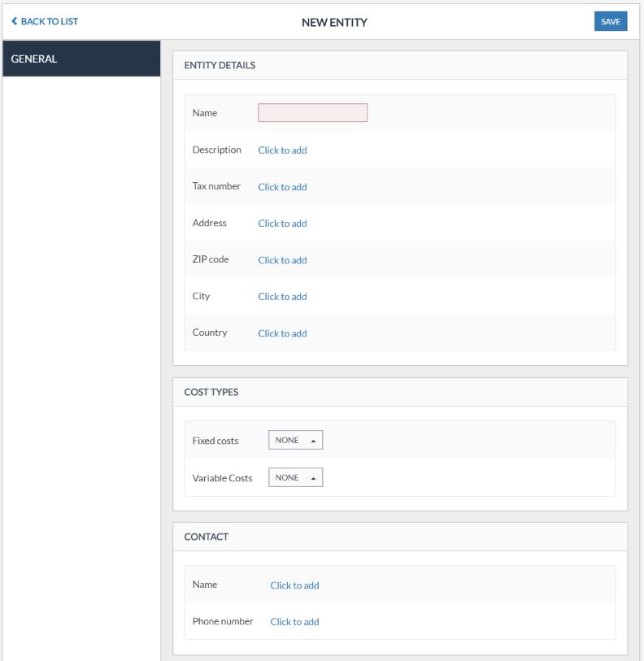Add a Phone number via Click to add
The image size is (644, 661).
[x=294, y=622]
